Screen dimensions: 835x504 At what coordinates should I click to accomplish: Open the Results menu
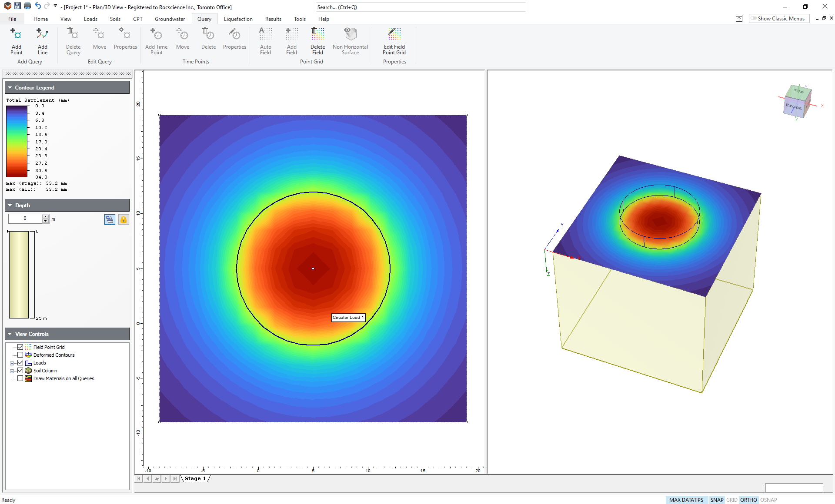[x=273, y=19]
